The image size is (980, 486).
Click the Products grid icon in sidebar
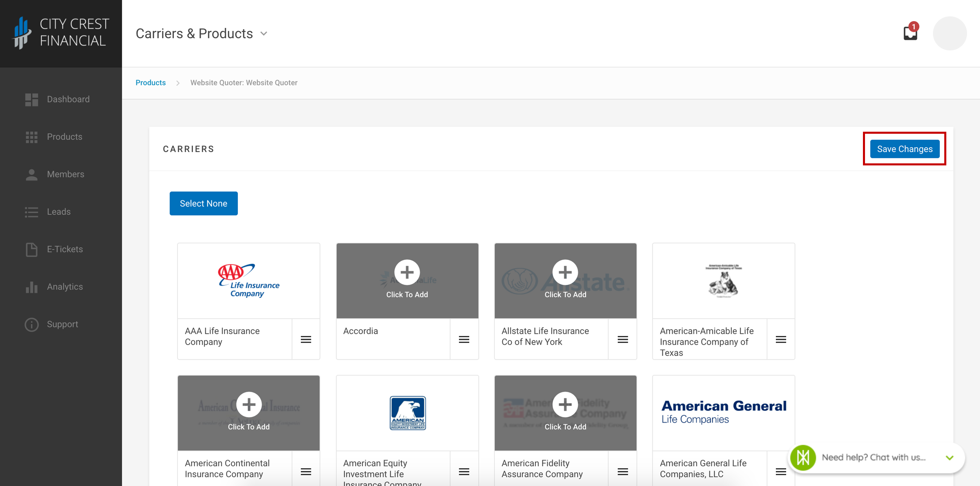tap(32, 137)
